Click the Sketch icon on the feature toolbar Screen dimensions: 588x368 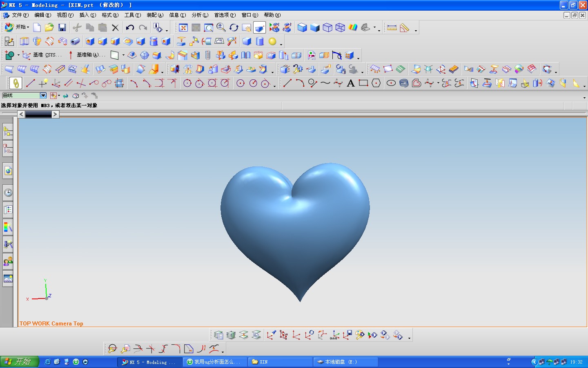pyautogui.click(x=9, y=41)
